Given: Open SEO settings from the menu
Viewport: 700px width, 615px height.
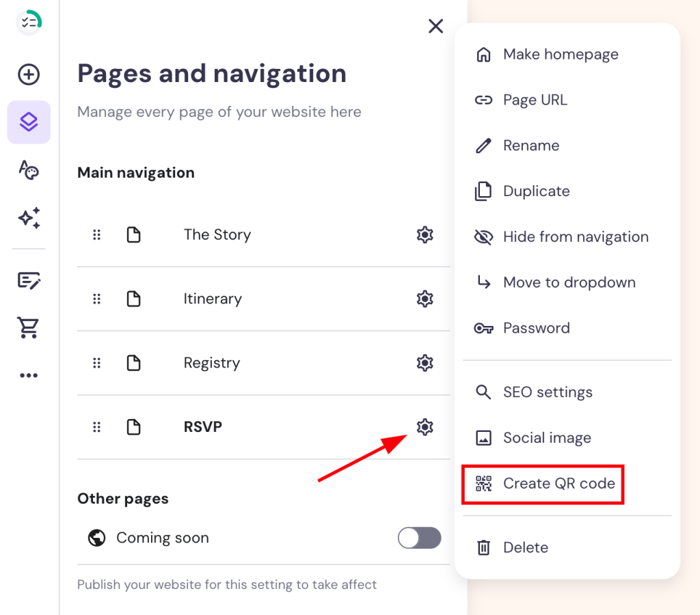Looking at the screenshot, I should pos(548,392).
